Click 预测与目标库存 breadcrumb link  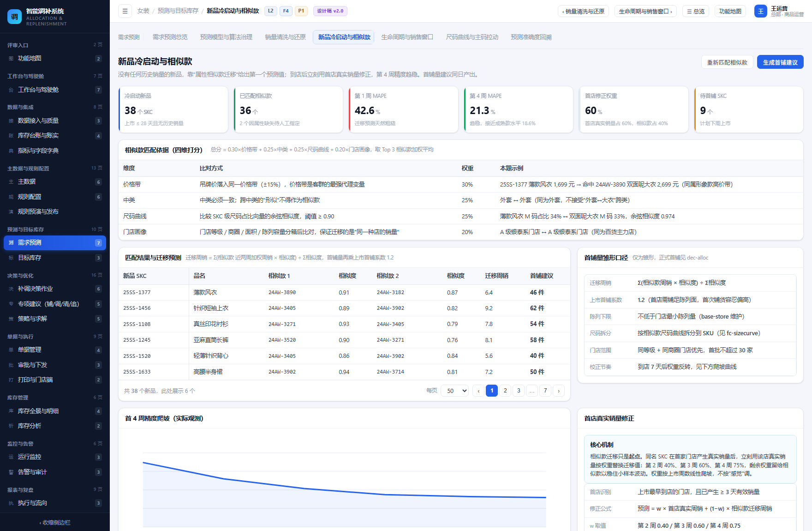[x=178, y=11]
